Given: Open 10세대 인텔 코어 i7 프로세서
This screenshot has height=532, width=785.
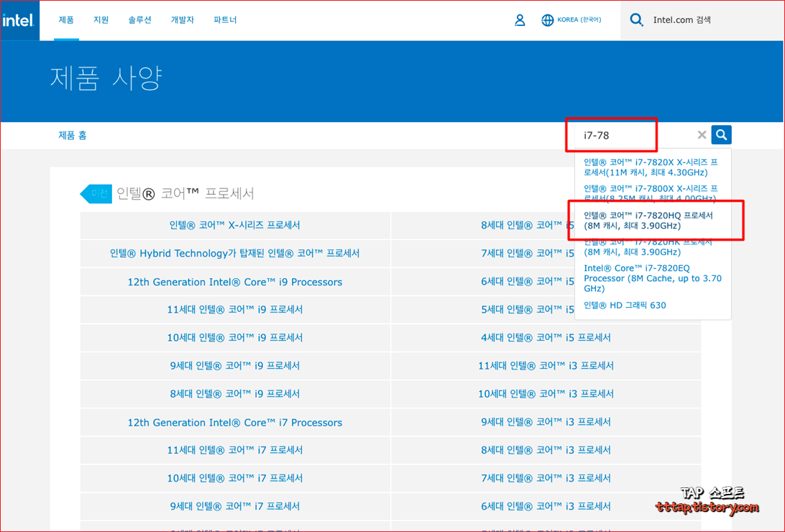Looking at the screenshot, I should coord(235,478).
